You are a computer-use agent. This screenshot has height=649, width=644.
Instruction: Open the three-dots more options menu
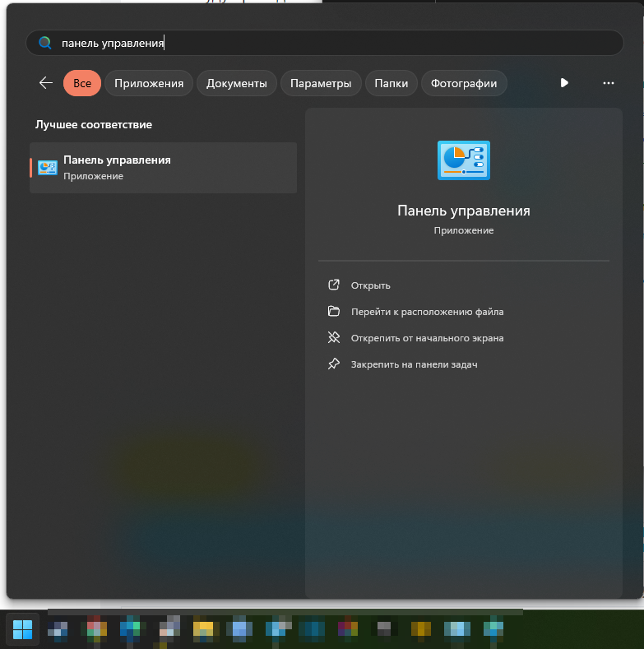point(608,83)
